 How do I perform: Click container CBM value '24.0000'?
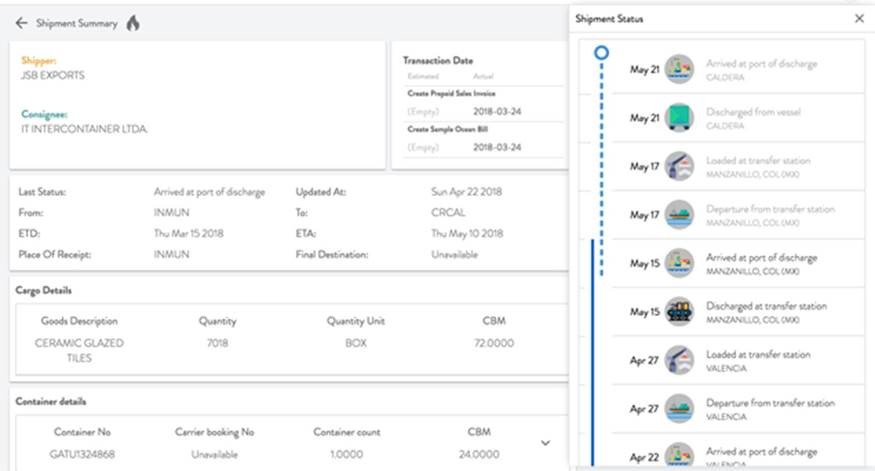[x=479, y=454]
